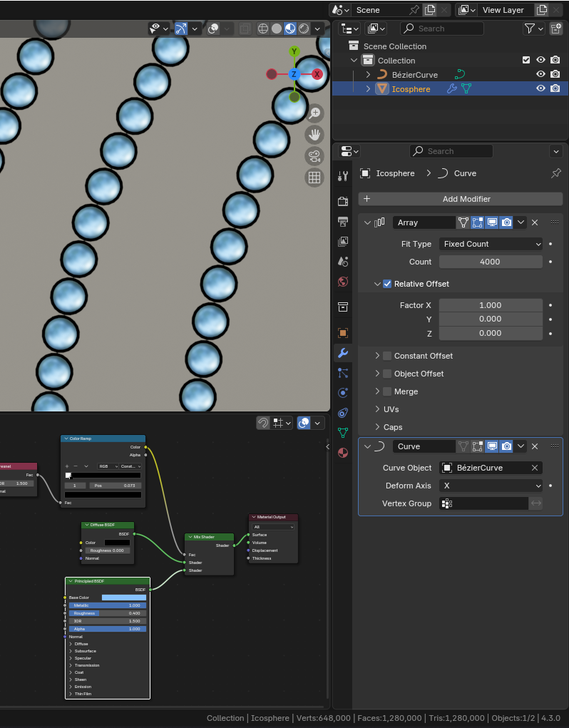Click the pan hand gizmo in viewport
The image size is (569, 728).
click(x=314, y=135)
